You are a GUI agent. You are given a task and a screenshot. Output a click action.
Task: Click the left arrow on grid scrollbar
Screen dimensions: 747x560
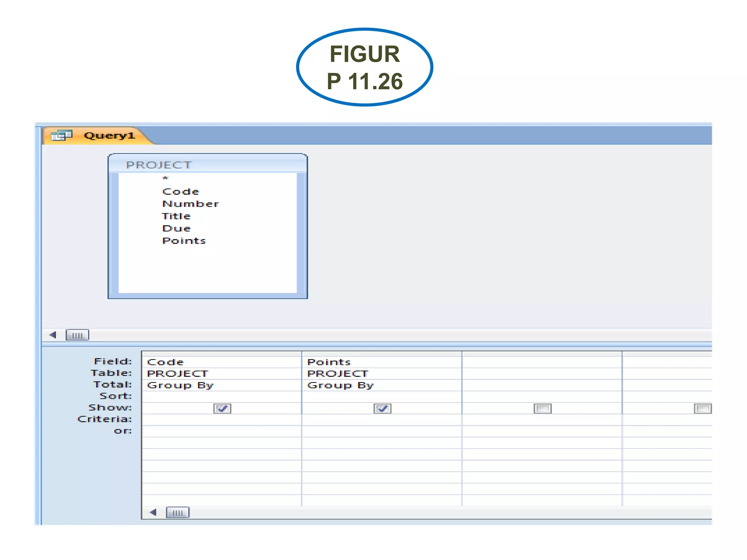coord(153,512)
